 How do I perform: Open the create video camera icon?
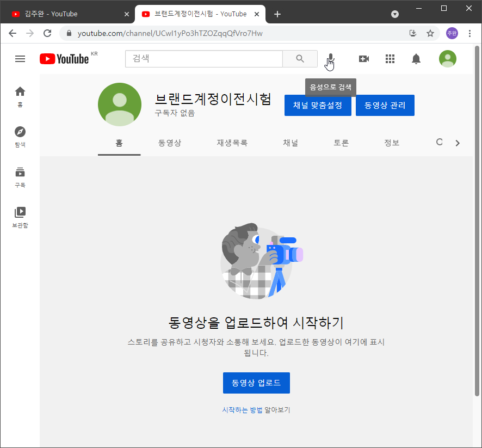click(x=364, y=59)
